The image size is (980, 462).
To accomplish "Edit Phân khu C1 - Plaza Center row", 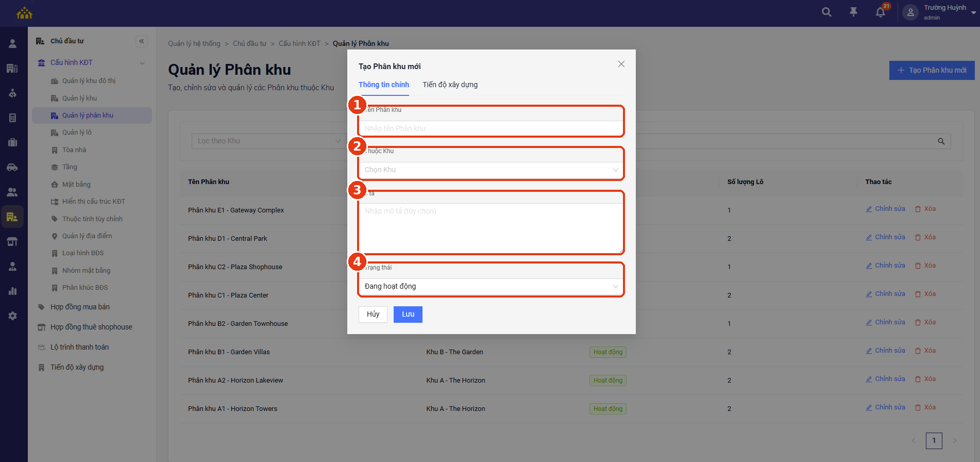I will (x=885, y=294).
